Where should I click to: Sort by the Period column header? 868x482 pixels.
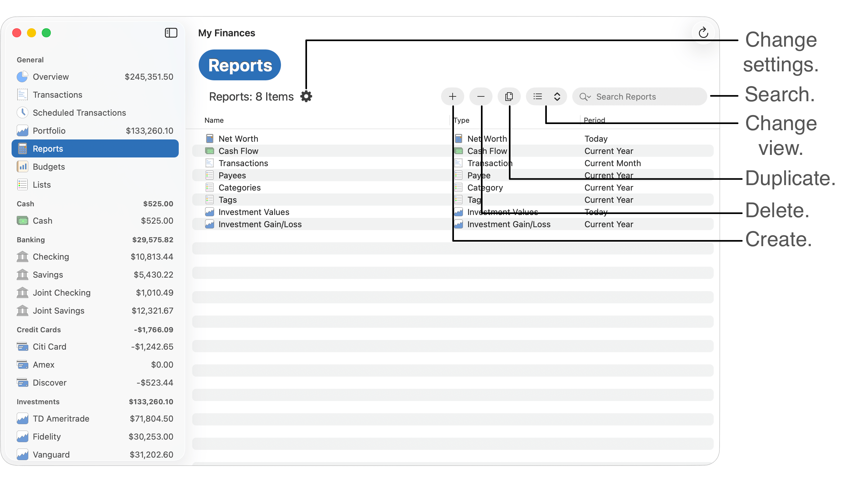click(594, 120)
